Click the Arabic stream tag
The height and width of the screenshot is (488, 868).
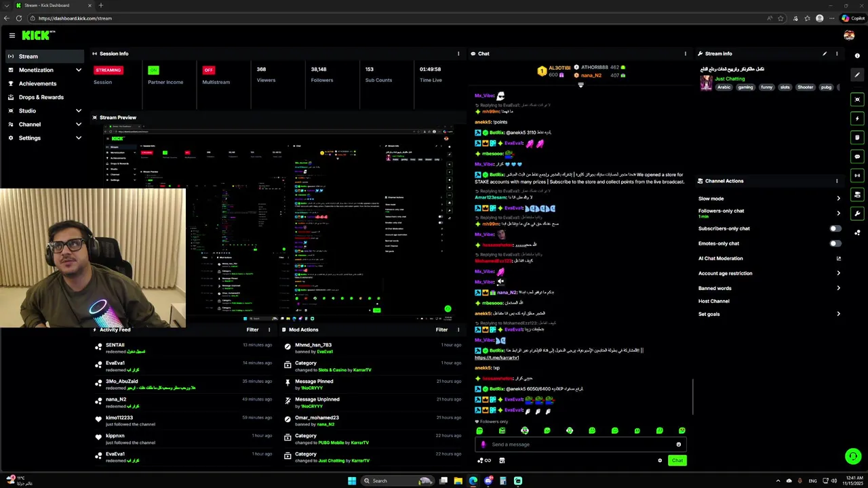pos(724,87)
